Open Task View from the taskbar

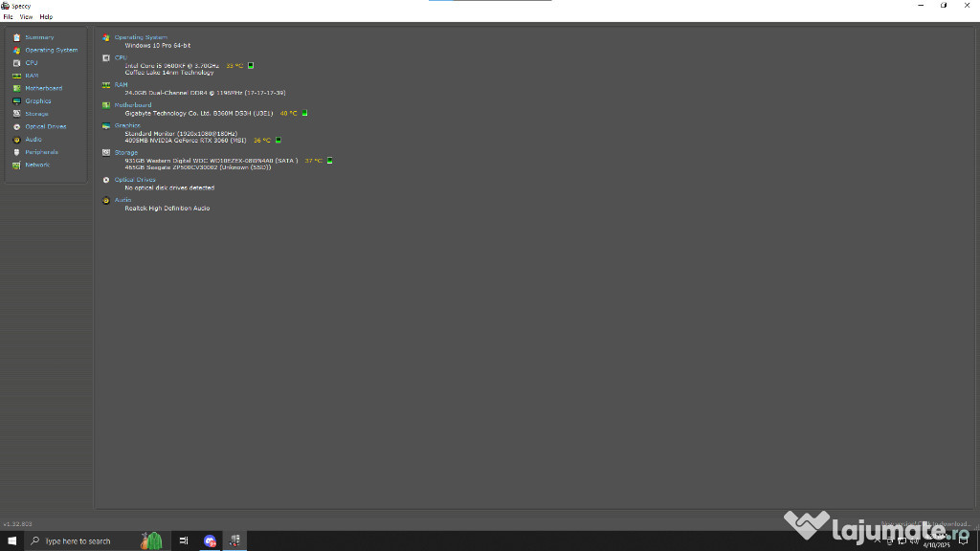point(184,541)
